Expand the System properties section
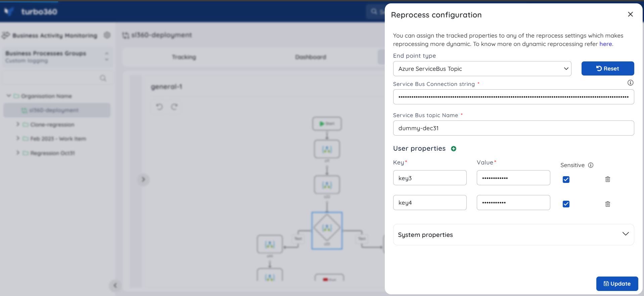644x296 pixels. click(513, 234)
